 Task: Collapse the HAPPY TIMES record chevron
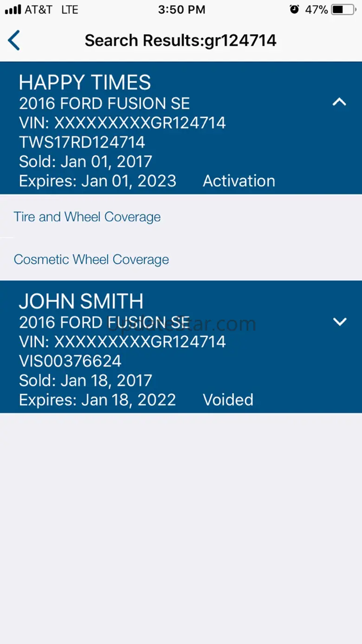339,102
